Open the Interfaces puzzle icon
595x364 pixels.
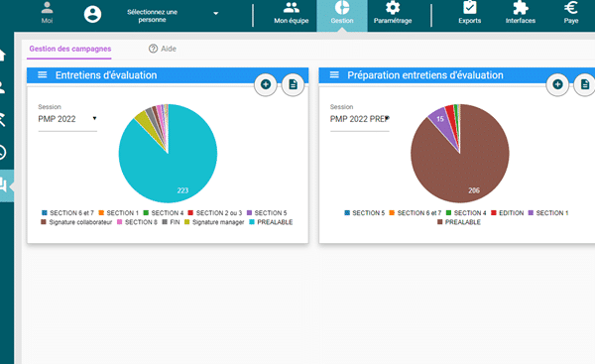tap(521, 8)
